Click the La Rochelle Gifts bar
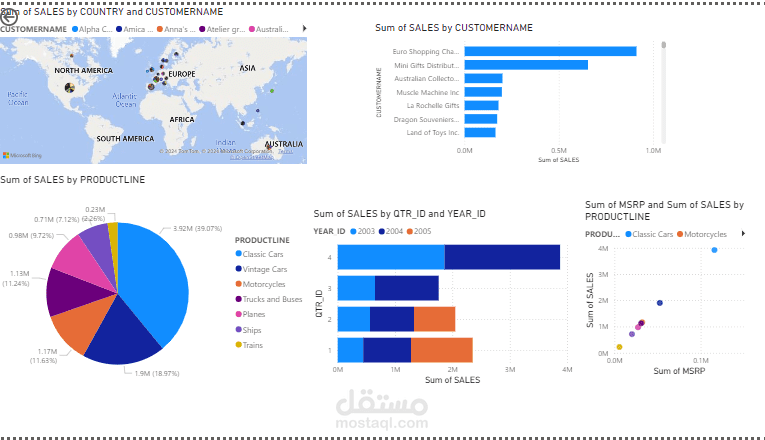Screen dimensions: 765x440 point(481,105)
